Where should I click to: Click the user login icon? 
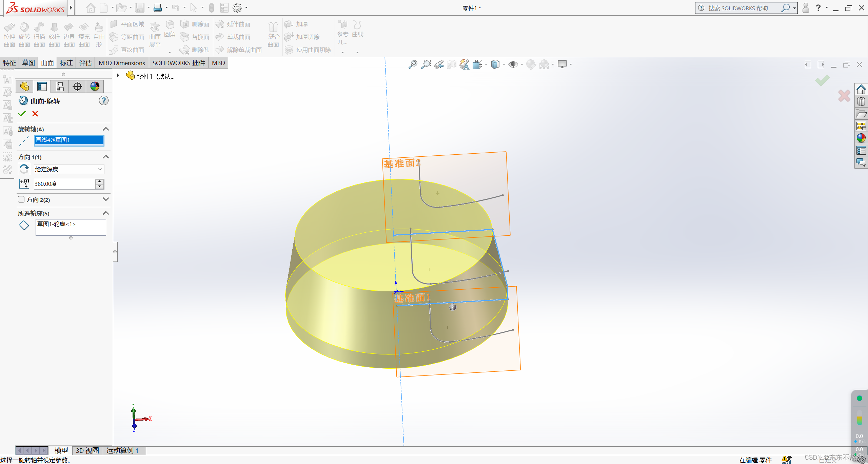[x=806, y=8]
